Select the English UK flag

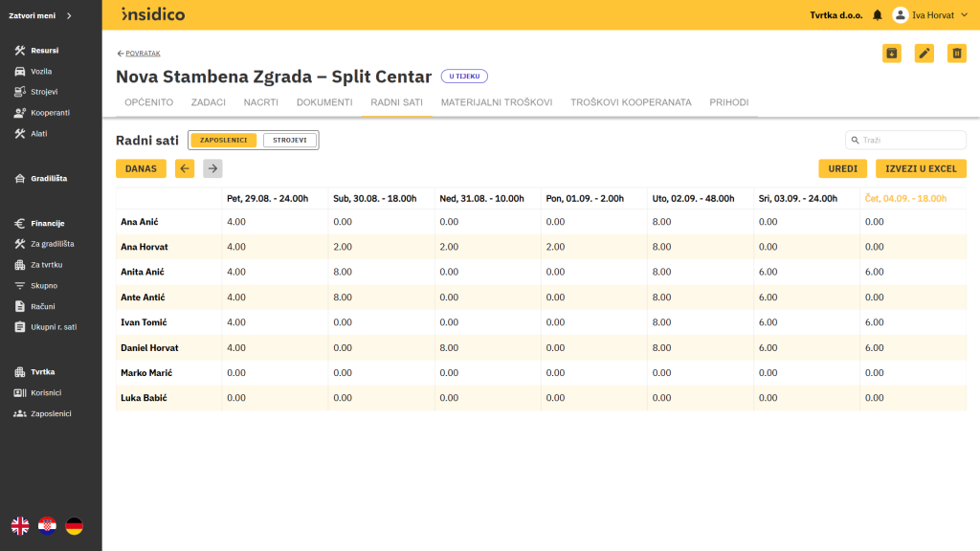20,525
